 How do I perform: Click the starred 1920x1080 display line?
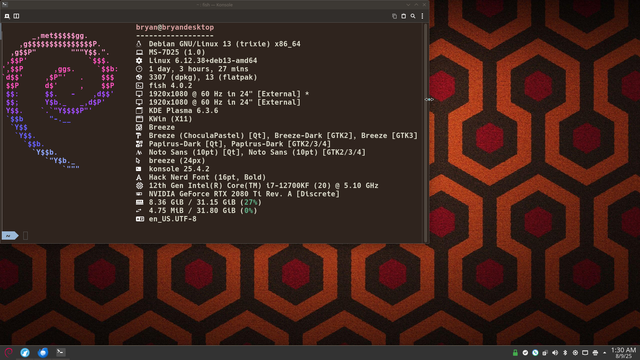pyautogui.click(x=229, y=94)
